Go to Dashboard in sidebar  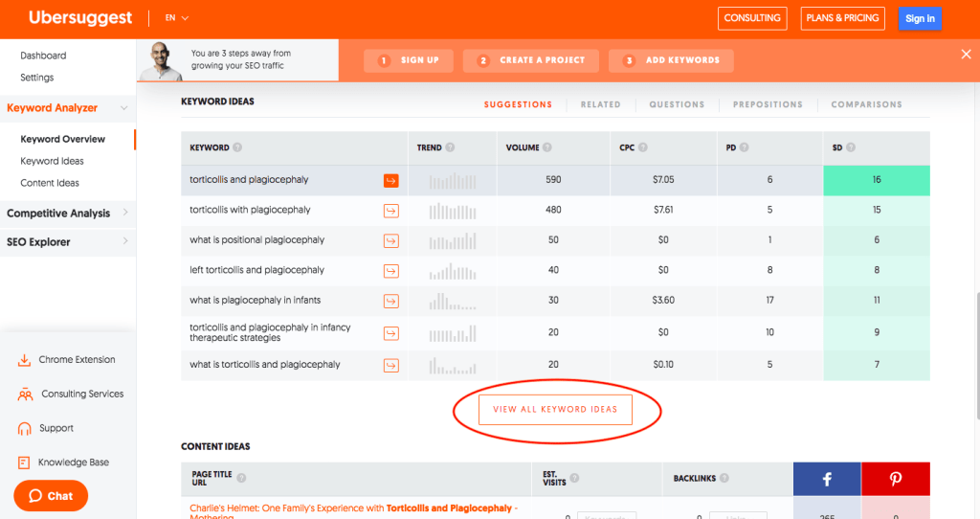[43, 56]
